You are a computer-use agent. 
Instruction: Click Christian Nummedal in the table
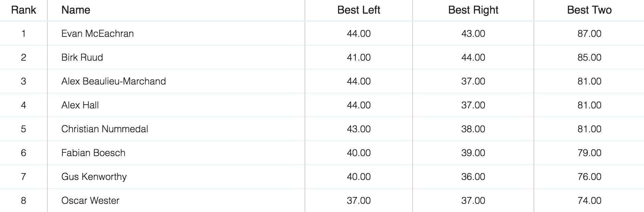105,129
